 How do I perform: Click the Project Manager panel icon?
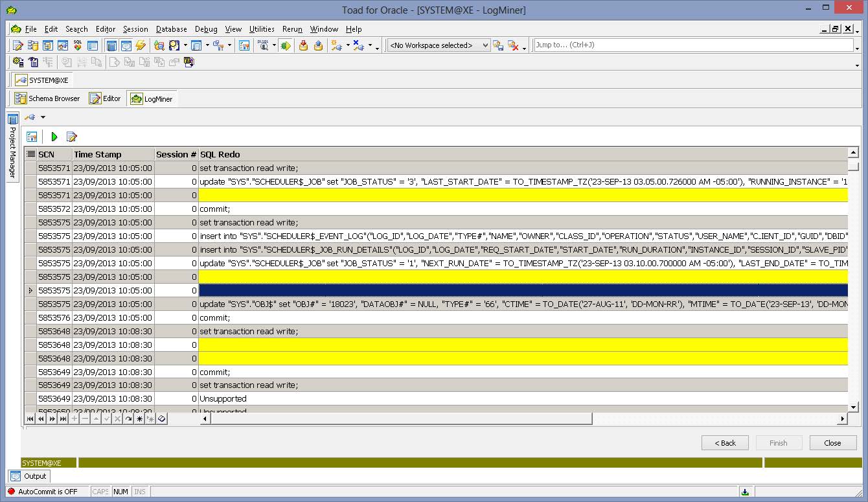tap(13, 119)
